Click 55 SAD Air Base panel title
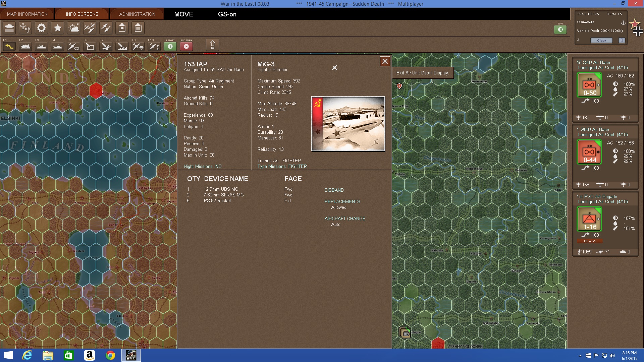644x362 pixels. coord(593,62)
